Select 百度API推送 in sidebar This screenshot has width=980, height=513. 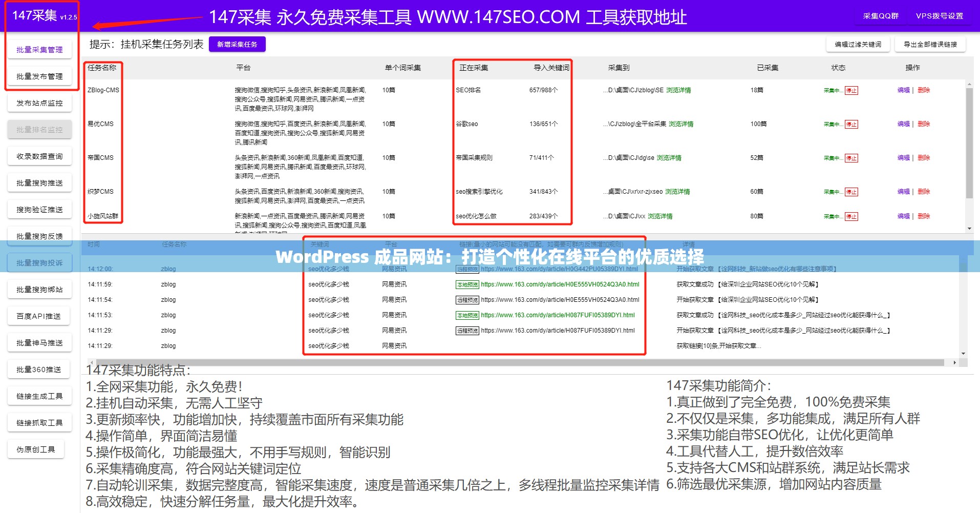pos(39,316)
